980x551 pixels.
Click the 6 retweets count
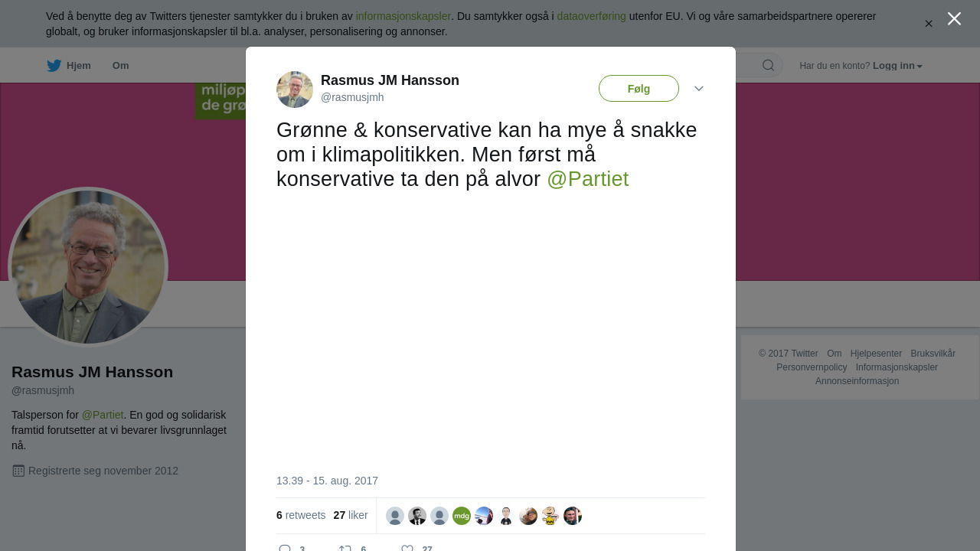pos(301,515)
